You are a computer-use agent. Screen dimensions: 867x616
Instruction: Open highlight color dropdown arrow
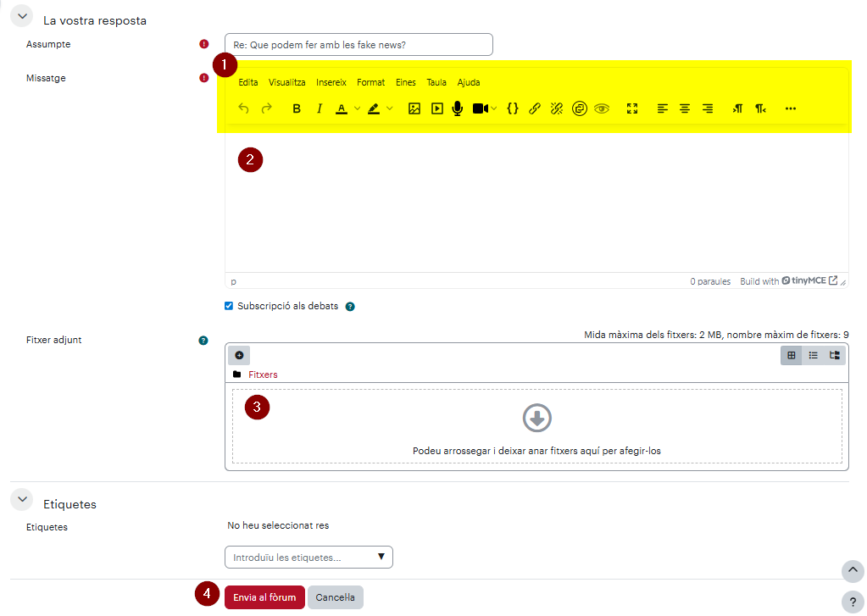coord(390,108)
